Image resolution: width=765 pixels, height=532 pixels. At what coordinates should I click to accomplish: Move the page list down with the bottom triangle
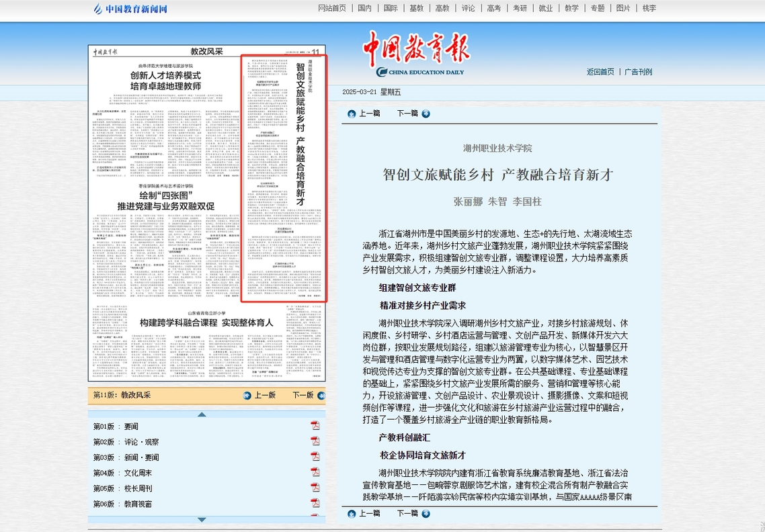click(202, 519)
